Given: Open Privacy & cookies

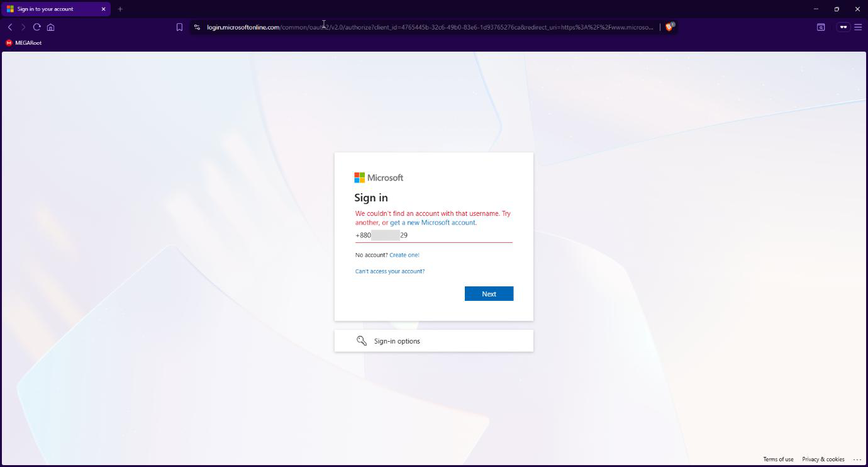Looking at the screenshot, I should tap(823, 459).
